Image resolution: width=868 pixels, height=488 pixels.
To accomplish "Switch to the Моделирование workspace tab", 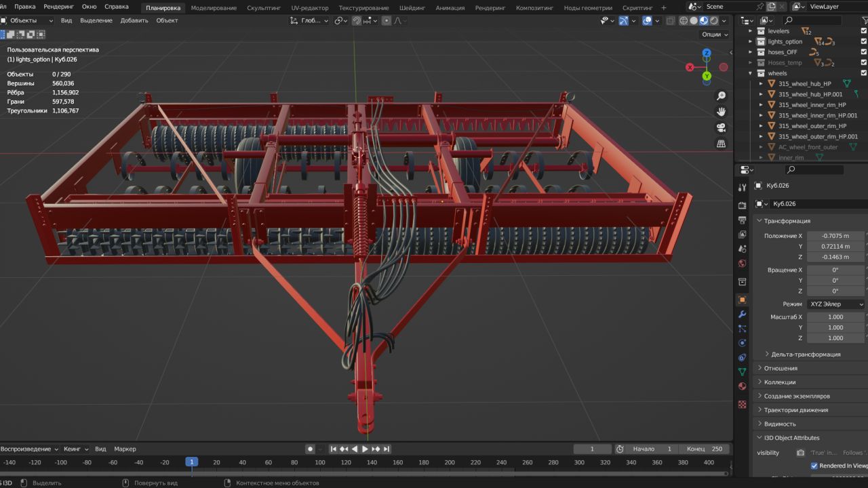I will (214, 8).
